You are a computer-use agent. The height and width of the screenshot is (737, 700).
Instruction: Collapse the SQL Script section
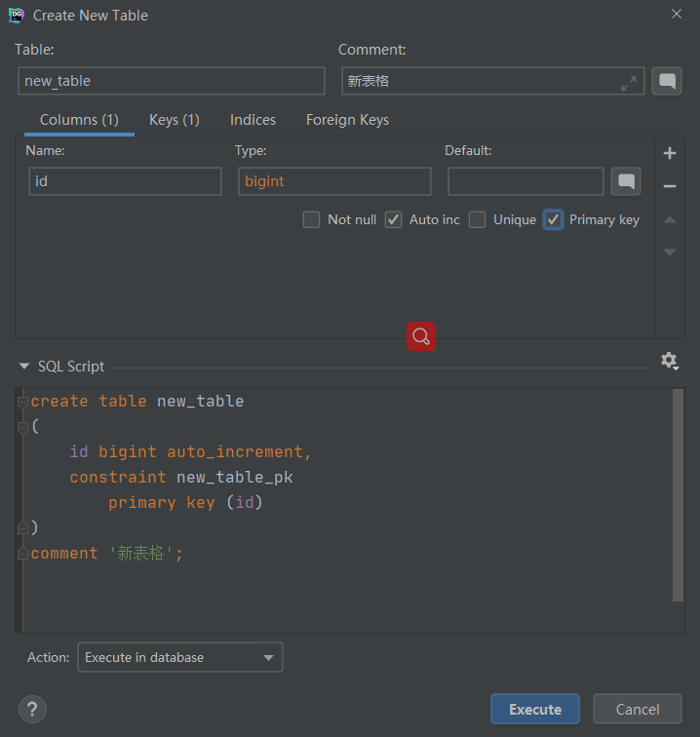[x=24, y=367]
